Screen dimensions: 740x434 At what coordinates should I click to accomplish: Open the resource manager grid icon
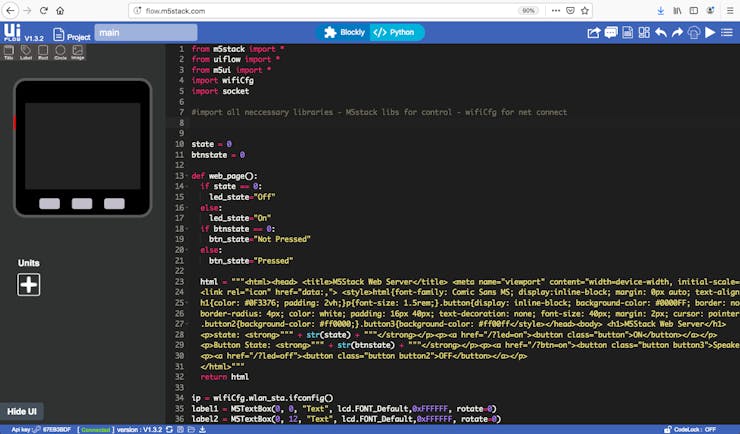coord(644,33)
